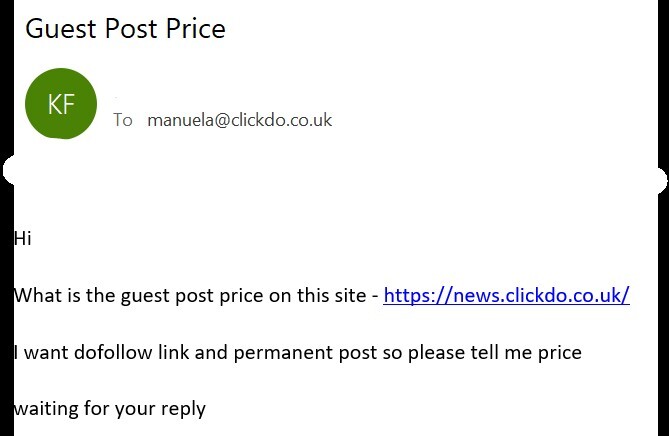Click the word "Price" in the subject
Image resolution: width=669 pixels, height=436 pixels.
point(198,28)
